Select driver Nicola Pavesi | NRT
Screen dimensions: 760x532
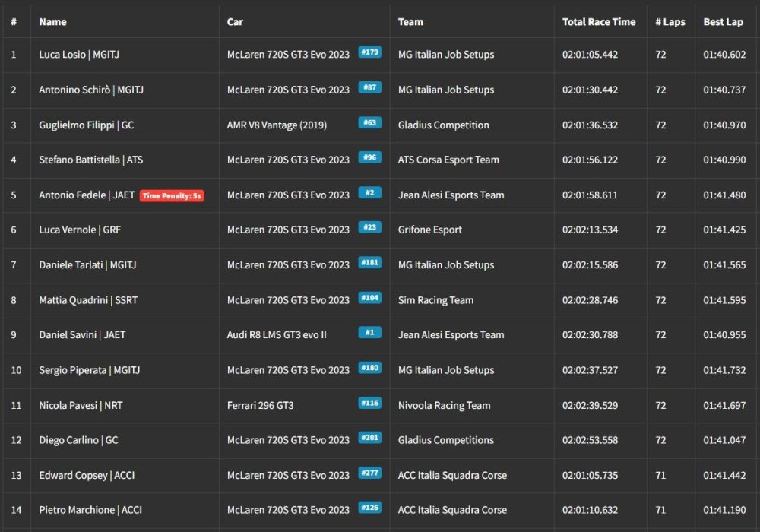pos(81,406)
